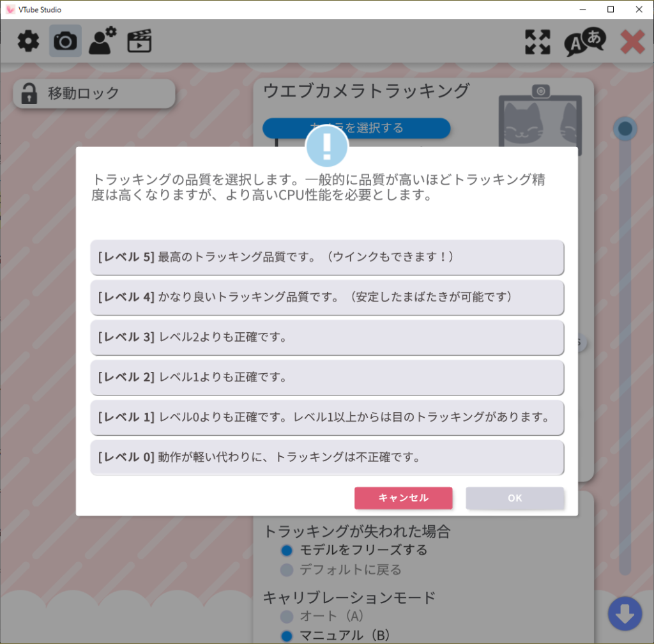The width and height of the screenshot is (654, 644).
Task: Select マニュアル (B) calibration mode
Action: (x=287, y=636)
